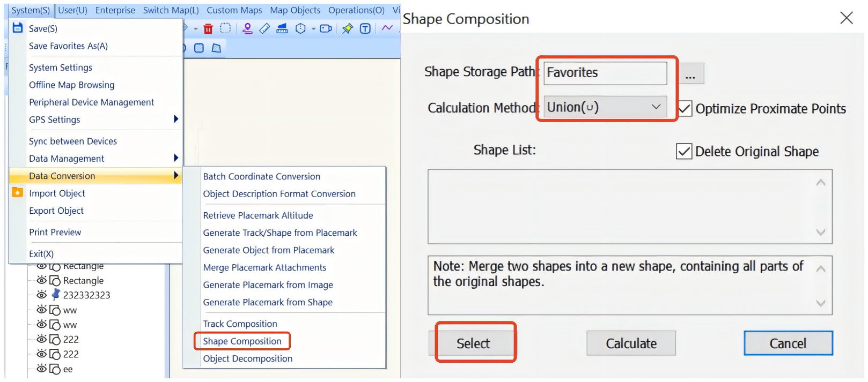Toggle Optimize Proximate Points checkbox
This screenshot has height=382, width=868.
[685, 109]
